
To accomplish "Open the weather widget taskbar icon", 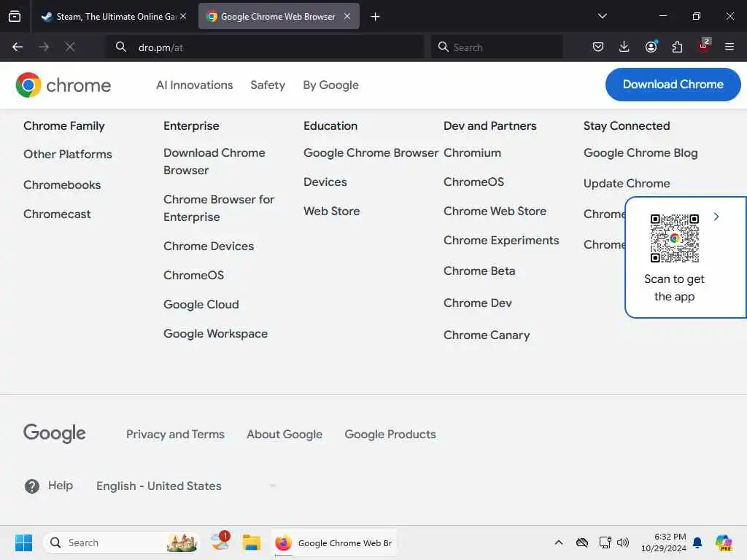I will (x=221, y=542).
